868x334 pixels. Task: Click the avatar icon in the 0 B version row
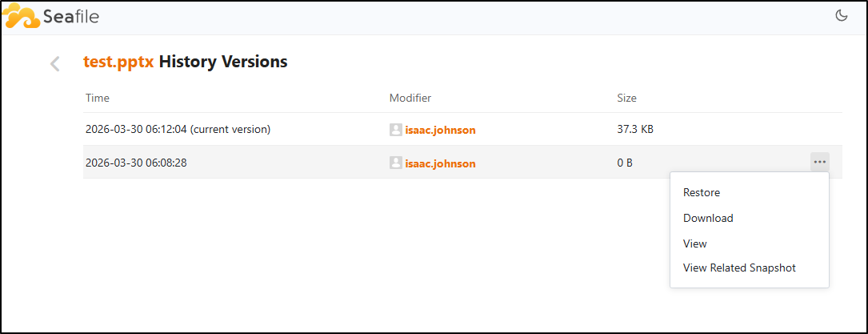(x=395, y=163)
